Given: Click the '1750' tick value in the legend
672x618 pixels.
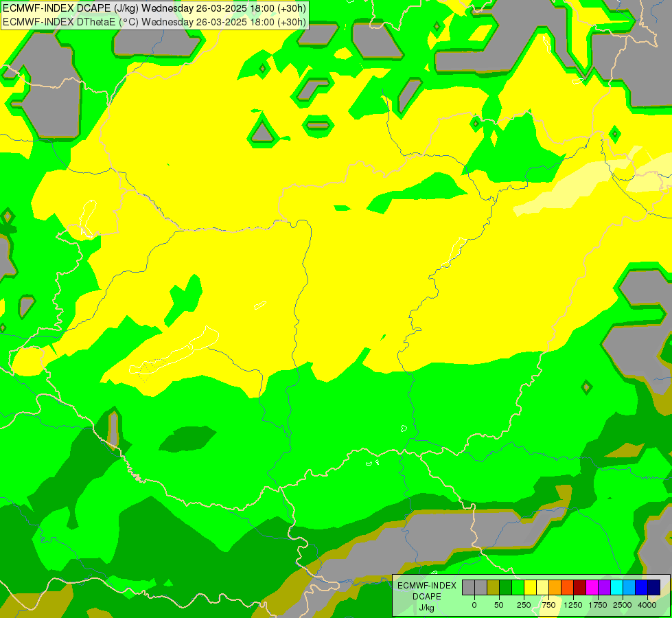Looking at the screenshot, I should point(598,605).
